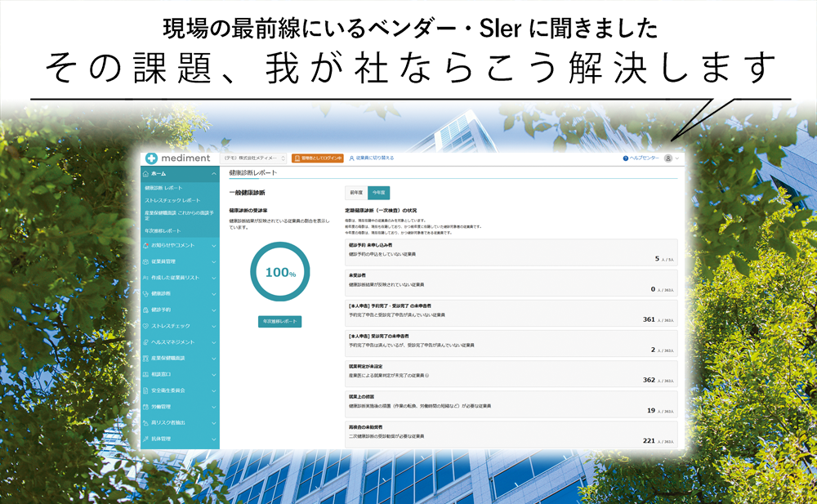Expand the 健診予約 chevron
The image size is (817, 504).
coord(213,310)
